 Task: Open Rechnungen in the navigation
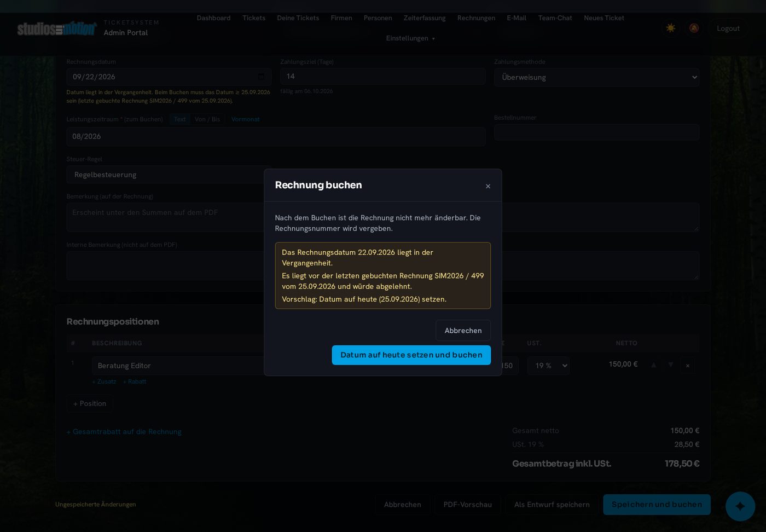[x=476, y=18]
